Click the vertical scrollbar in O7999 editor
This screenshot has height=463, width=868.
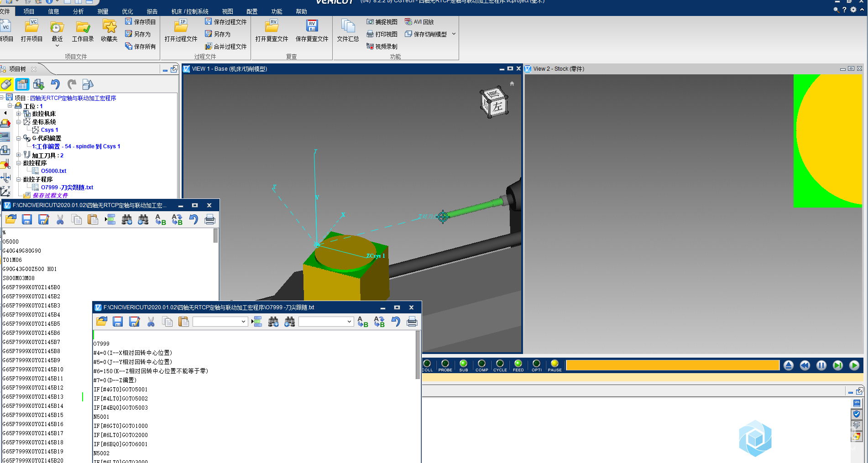[418, 355]
